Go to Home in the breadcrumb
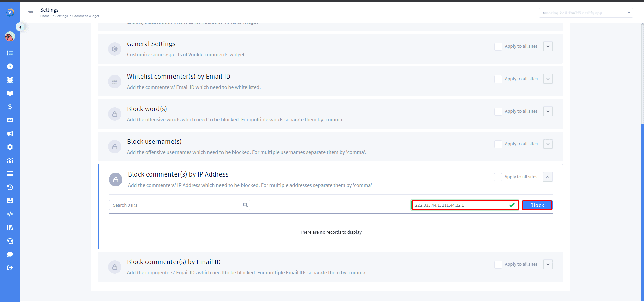Viewport: 644px width, 302px height. coord(45,16)
